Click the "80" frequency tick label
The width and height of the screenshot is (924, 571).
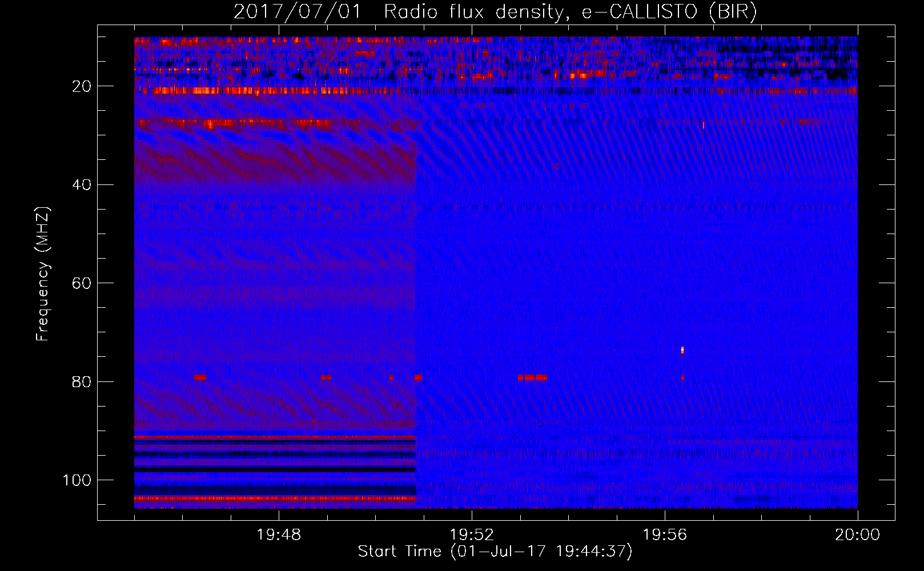tap(82, 382)
